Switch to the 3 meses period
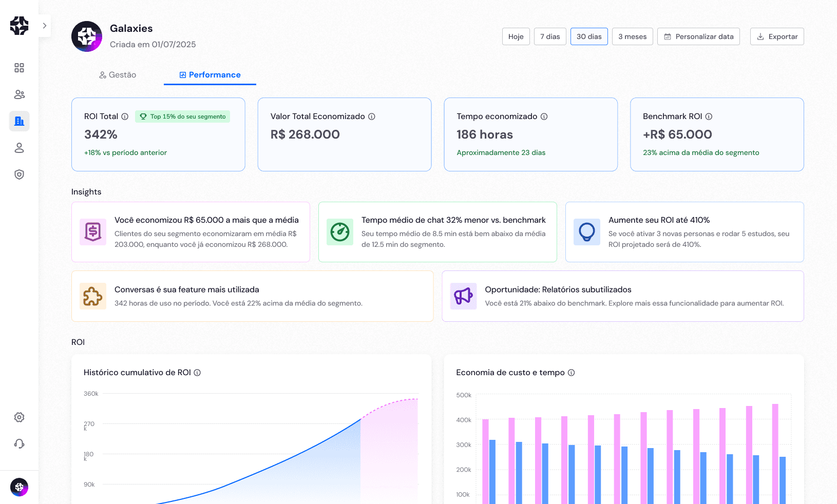This screenshot has width=837, height=504. pos(632,36)
